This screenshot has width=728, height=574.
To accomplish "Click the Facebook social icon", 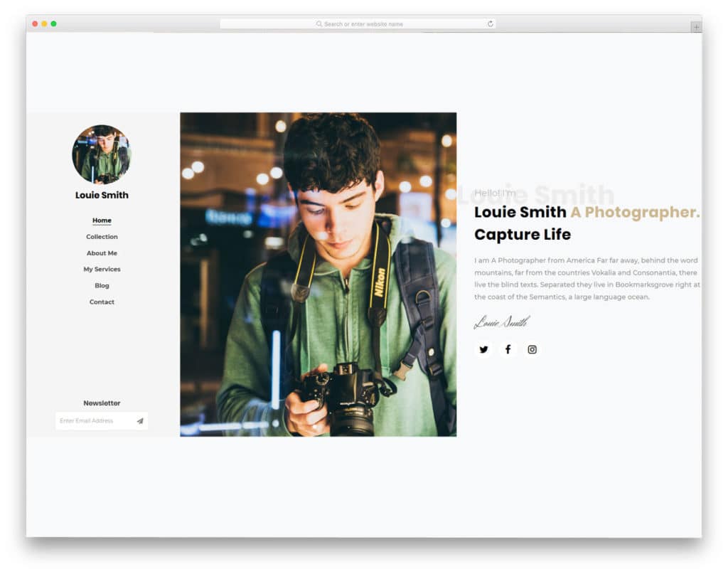I will pyautogui.click(x=508, y=349).
